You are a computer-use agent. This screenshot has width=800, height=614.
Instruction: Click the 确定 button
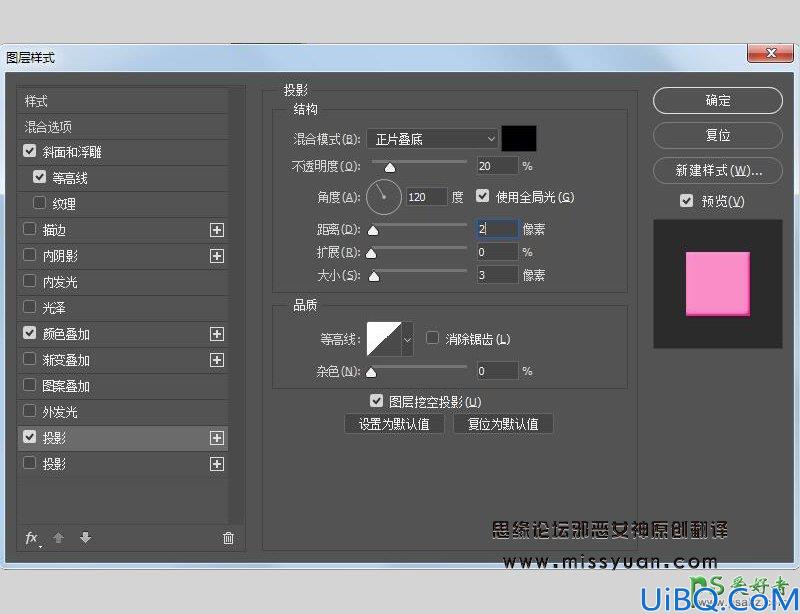pos(718,101)
